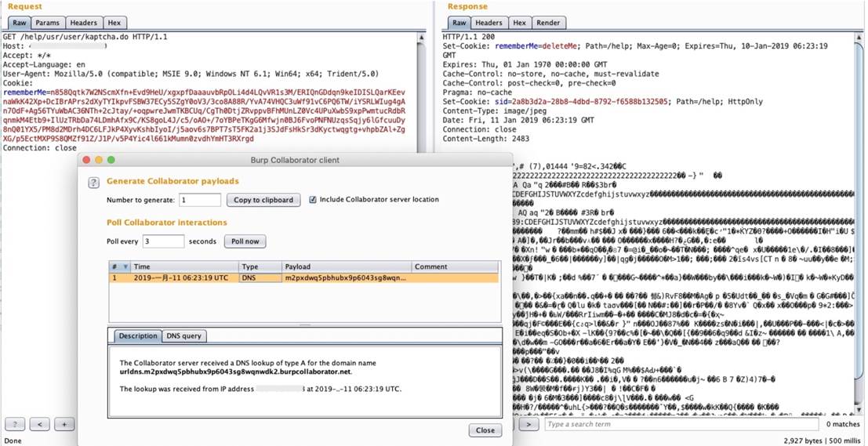Click the Comment column header
Image resolution: width=868 pixels, height=446 pixels.
pyautogui.click(x=455, y=267)
